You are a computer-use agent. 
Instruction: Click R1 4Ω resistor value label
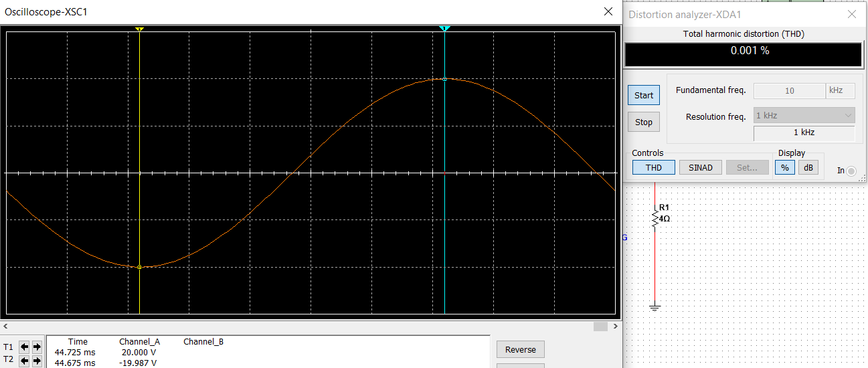click(665, 218)
